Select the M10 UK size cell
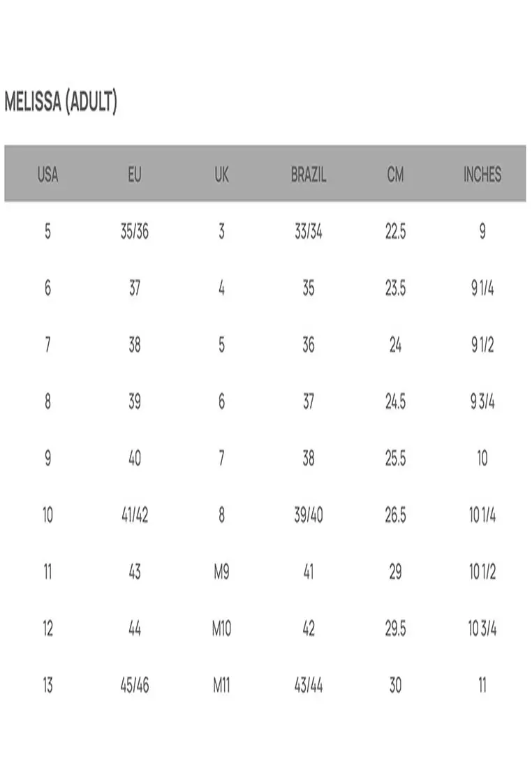The height and width of the screenshot is (768, 532). (221, 629)
